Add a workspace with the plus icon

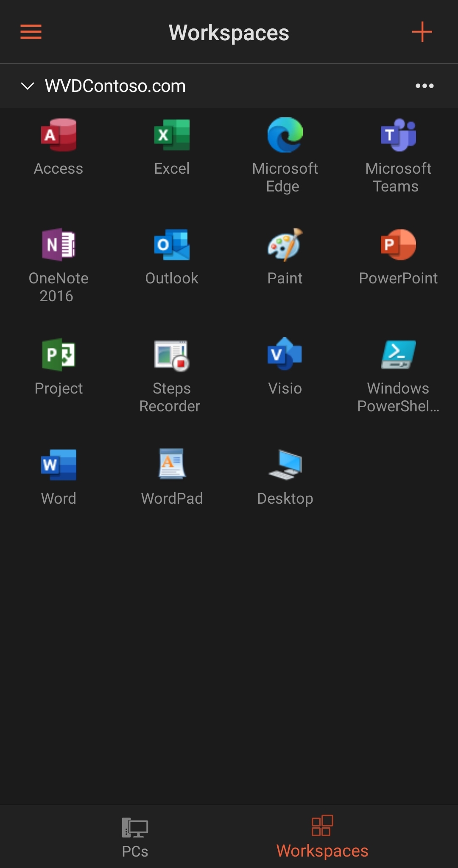(x=422, y=32)
